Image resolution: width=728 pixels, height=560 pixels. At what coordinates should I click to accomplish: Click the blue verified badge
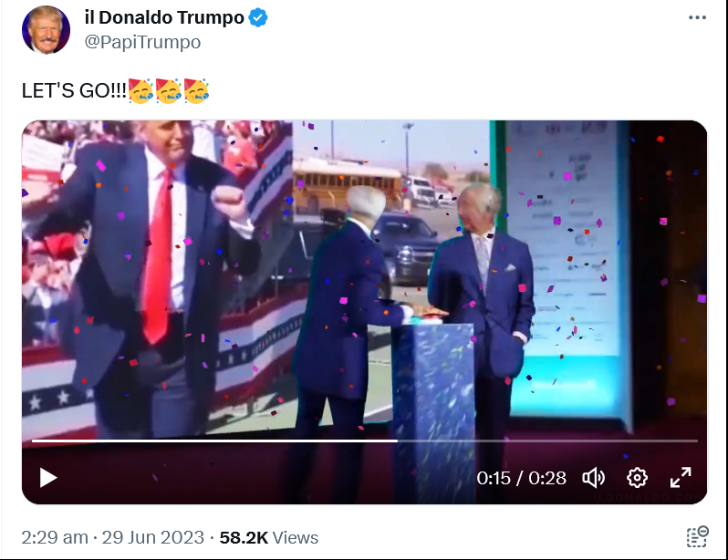(x=259, y=17)
